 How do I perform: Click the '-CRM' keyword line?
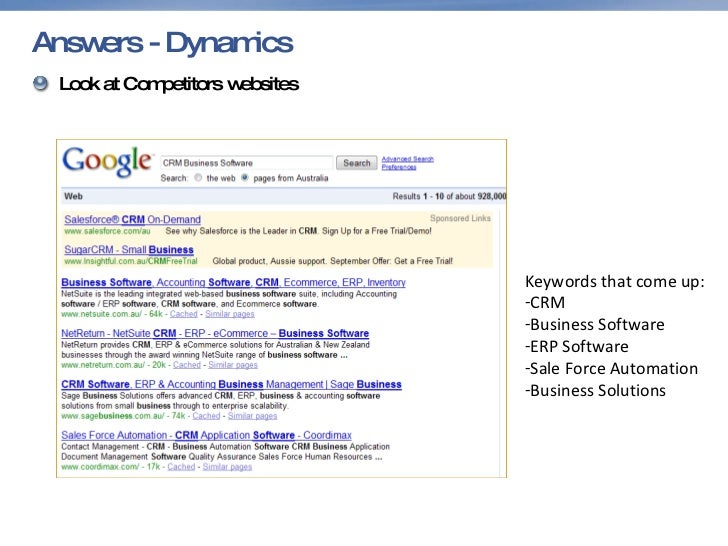pos(545,303)
